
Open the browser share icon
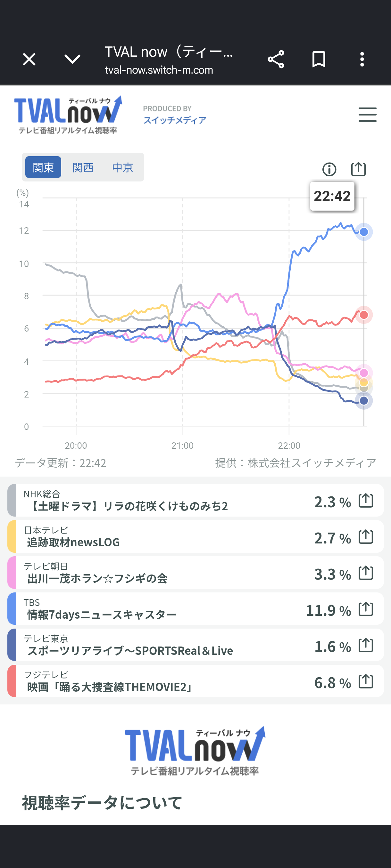276,59
